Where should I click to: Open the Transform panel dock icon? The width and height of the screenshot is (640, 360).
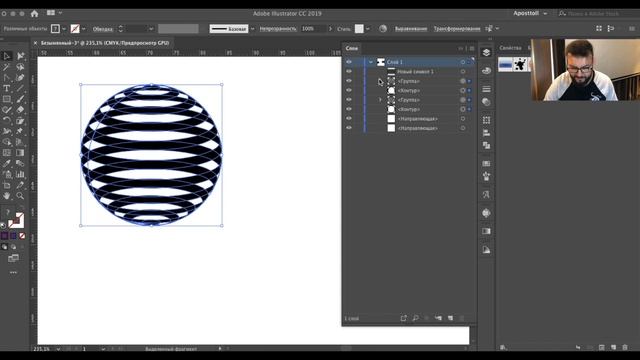click(x=486, y=120)
